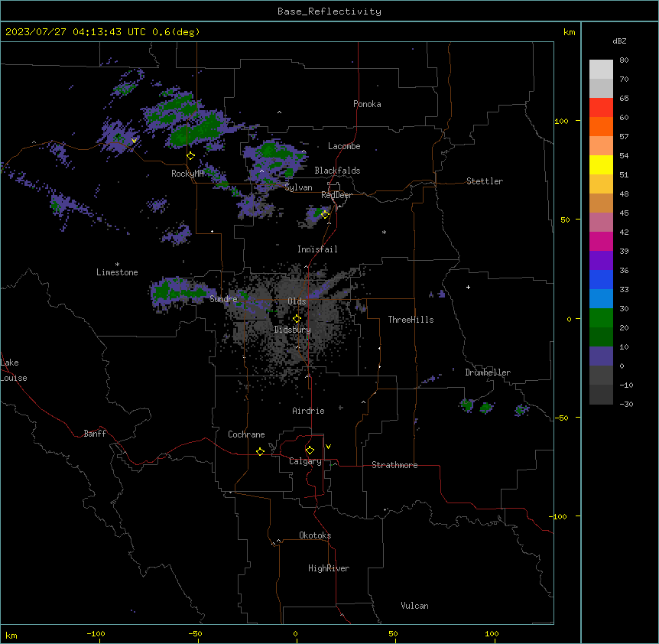Click the Strathmore label
659x644 pixels.
coord(394,465)
